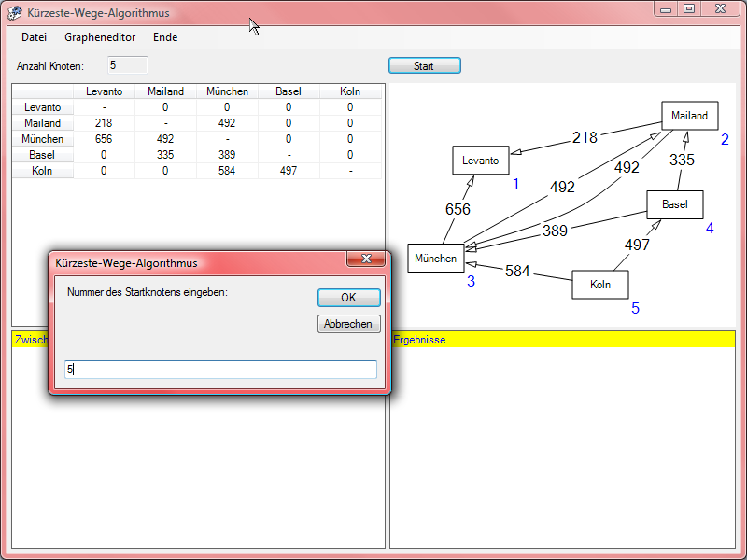Close the start node dialog
Image resolution: width=747 pixels, height=560 pixels.
366,259
